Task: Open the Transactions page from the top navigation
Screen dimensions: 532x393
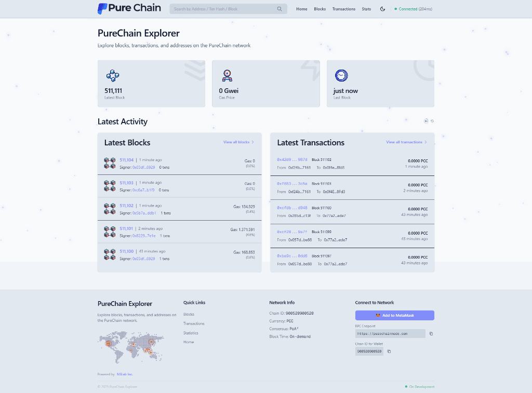Action: click(343, 9)
